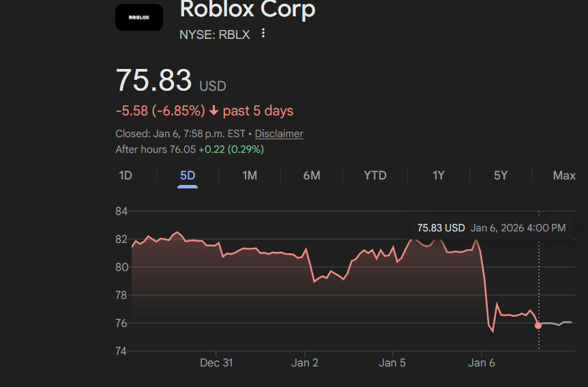Select the YTD tab

(x=375, y=175)
